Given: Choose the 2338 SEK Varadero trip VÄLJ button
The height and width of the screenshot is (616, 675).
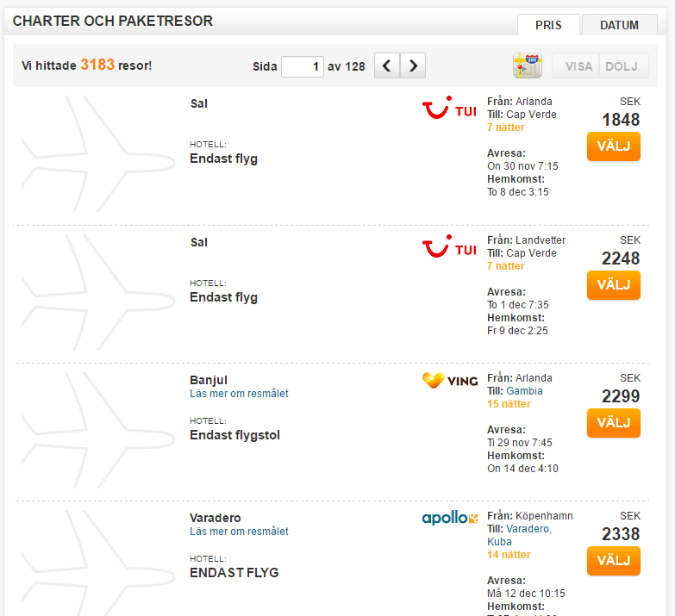Looking at the screenshot, I should pyautogui.click(x=614, y=561).
